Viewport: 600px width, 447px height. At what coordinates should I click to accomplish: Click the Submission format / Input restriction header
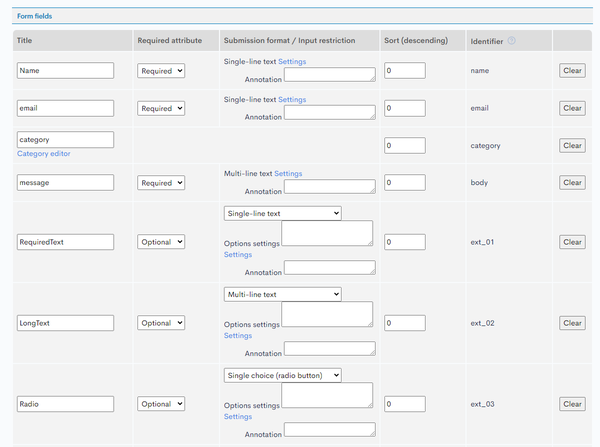289,40
